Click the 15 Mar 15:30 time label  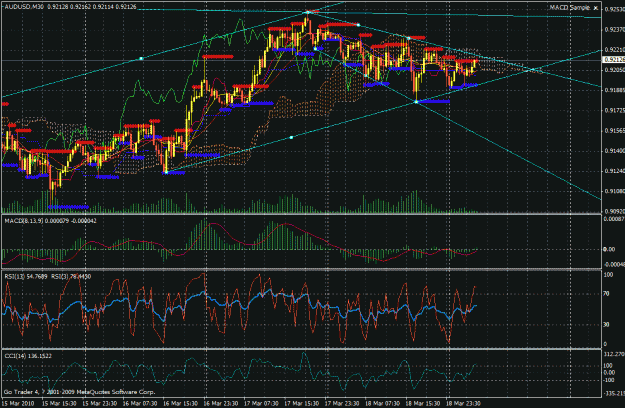59,403
